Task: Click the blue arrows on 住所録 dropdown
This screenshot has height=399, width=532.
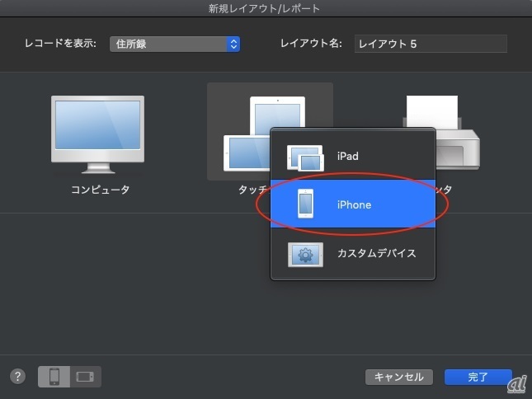Action: coord(233,44)
